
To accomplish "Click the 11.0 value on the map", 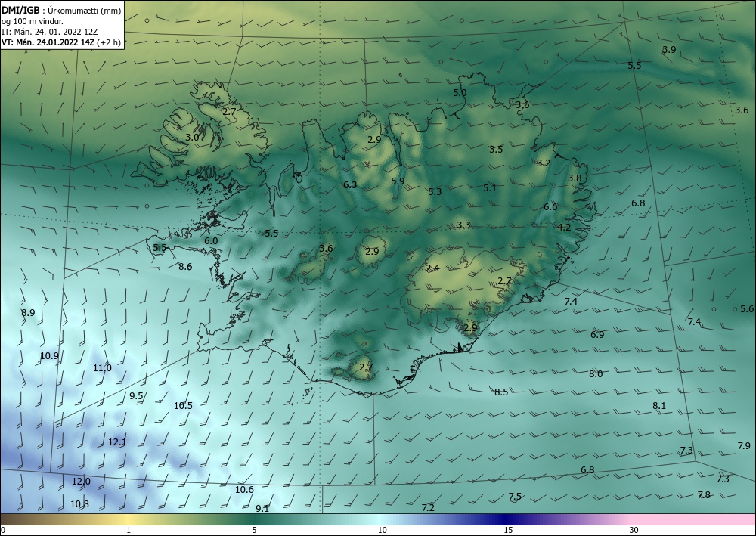I will tap(102, 367).
